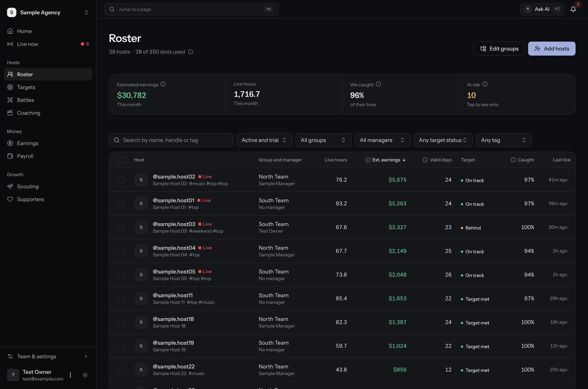
Task: Toggle the light/dark theme sun icon
Action: 85,375
